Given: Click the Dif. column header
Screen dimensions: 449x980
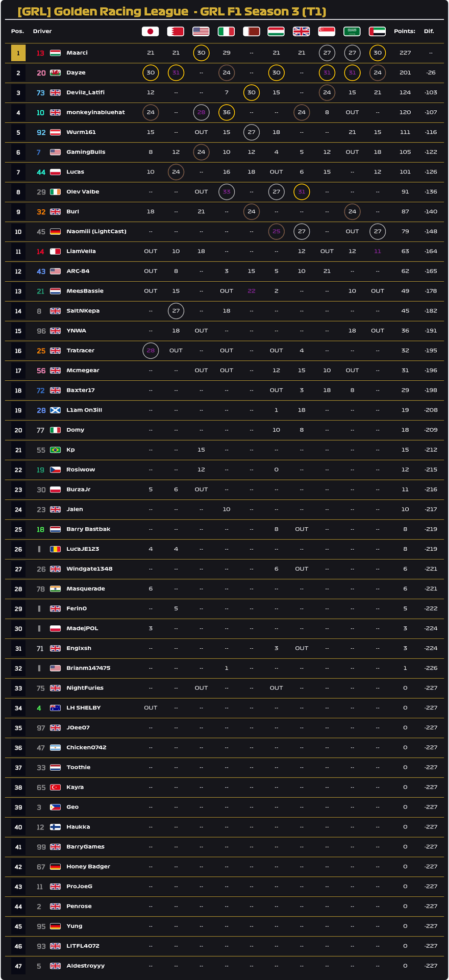Looking at the screenshot, I should (429, 32).
